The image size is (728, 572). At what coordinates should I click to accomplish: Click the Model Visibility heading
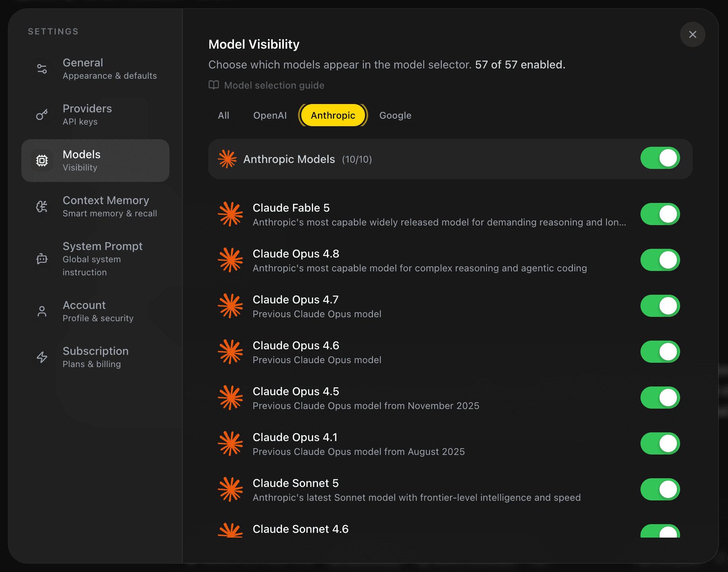254,44
